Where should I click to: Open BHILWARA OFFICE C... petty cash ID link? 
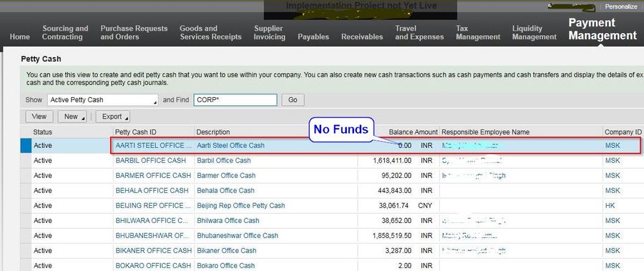(x=152, y=220)
